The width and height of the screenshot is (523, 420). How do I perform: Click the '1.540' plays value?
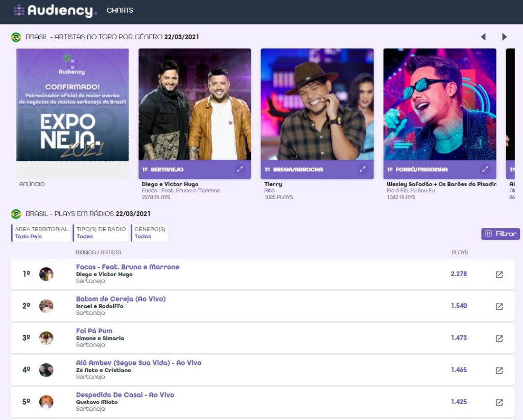459,306
